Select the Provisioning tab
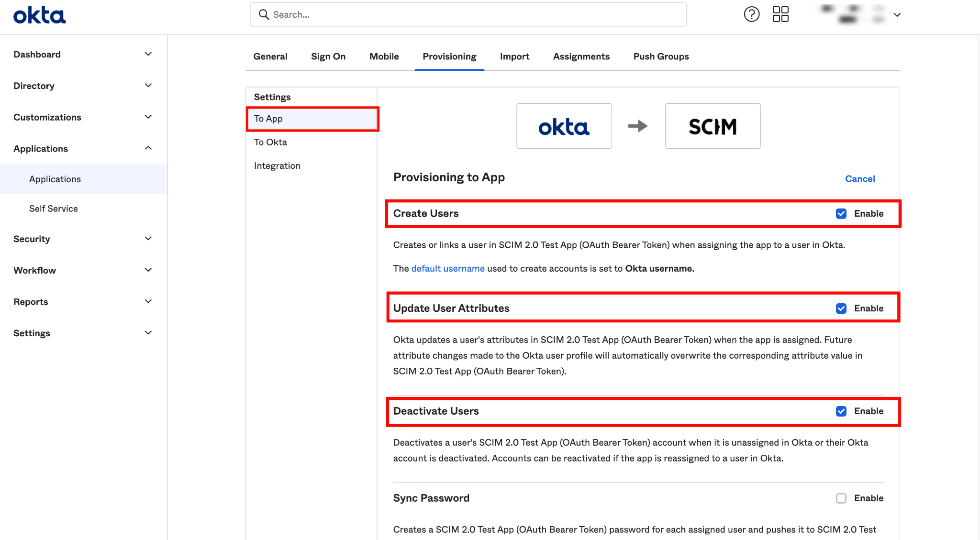 click(x=449, y=56)
